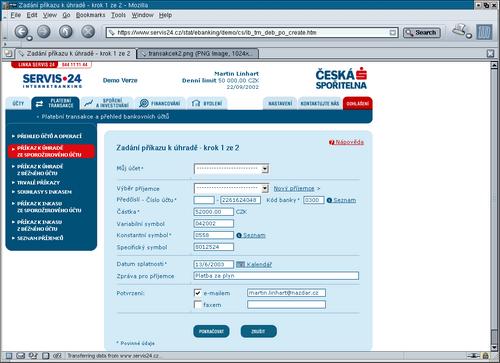This screenshot has width=500, height=363.
Task: Click the Pokračovat button
Action: click(211, 331)
